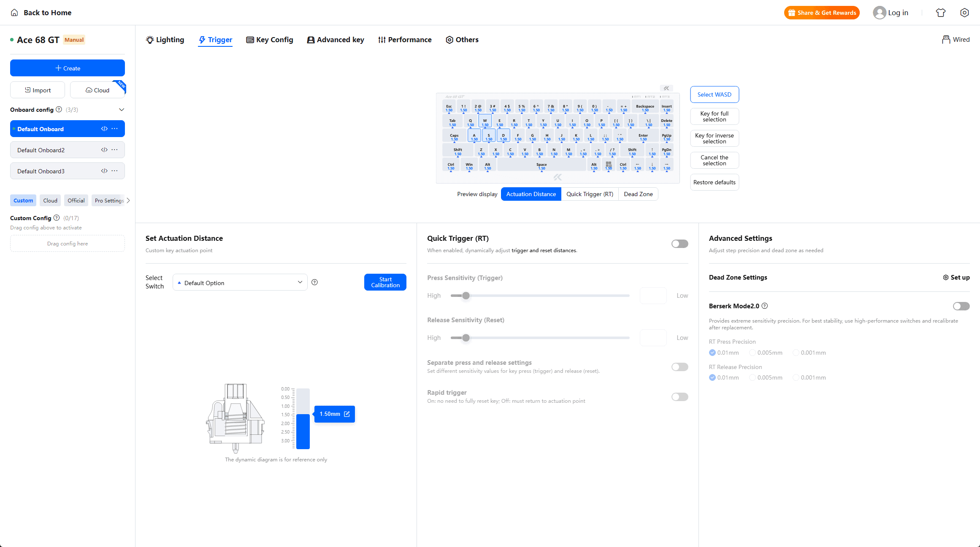The width and height of the screenshot is (980, 547).
Task: Toggle Rapid trigger switch
Action: coord(680,397)
